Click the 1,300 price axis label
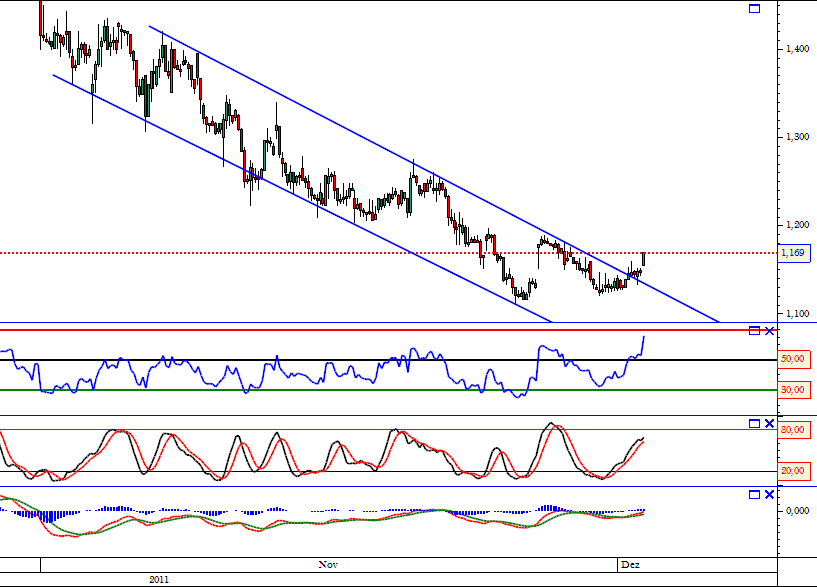This screenshot has height=587, width=817. [x=798, y=137]
